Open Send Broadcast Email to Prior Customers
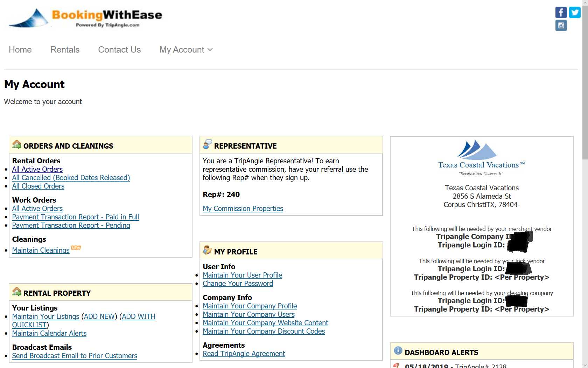The image size is (588, 368). (x=75, y=356)
